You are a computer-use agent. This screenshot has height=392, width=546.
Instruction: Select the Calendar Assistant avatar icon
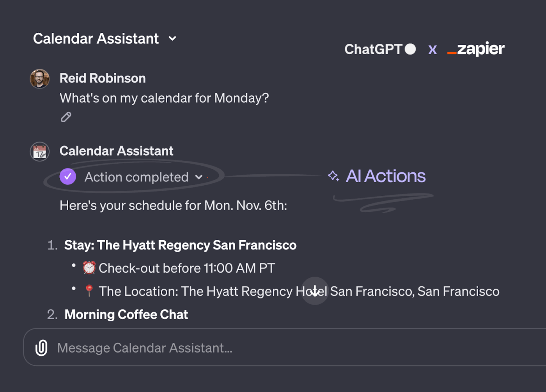[x=39, y=151]
